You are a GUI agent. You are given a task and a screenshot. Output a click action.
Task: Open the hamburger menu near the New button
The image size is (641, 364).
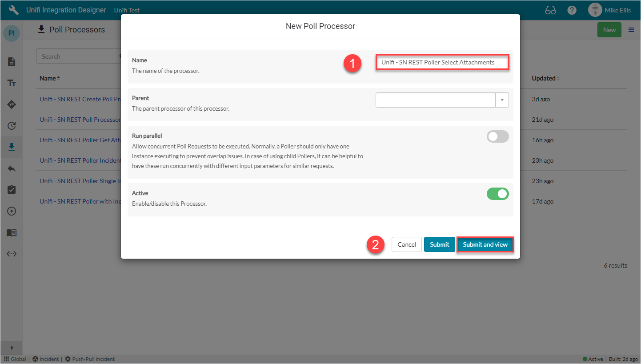pos(631,29)
